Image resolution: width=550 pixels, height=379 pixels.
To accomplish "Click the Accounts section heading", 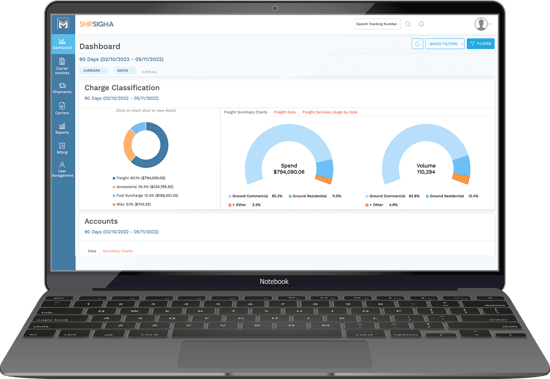I will pos(101,221).
